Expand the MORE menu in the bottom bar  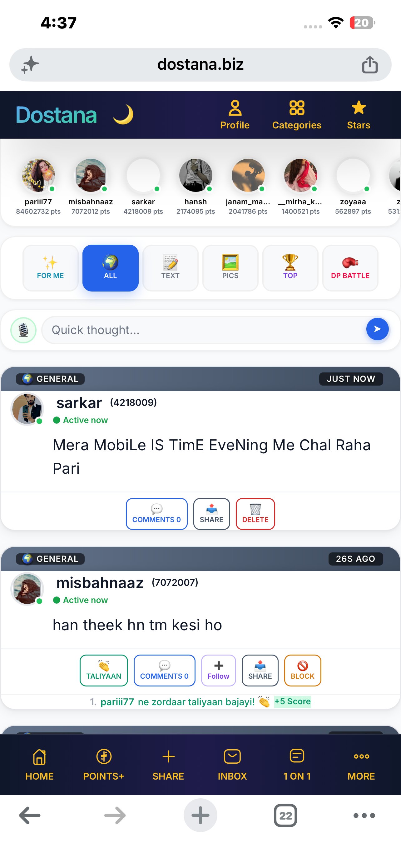[361, 764]
